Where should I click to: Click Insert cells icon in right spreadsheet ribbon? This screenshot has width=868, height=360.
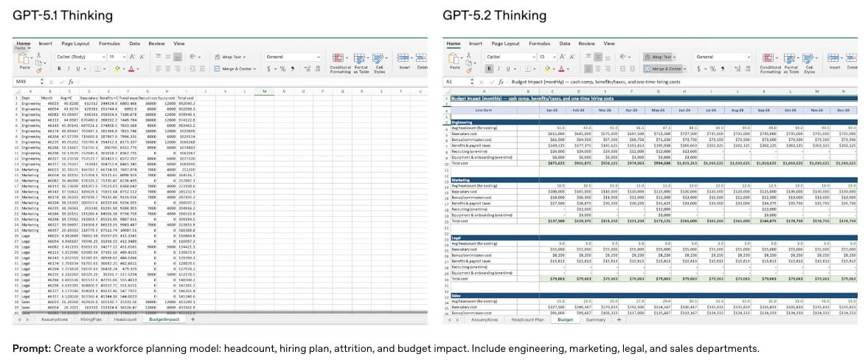(834, 58)
